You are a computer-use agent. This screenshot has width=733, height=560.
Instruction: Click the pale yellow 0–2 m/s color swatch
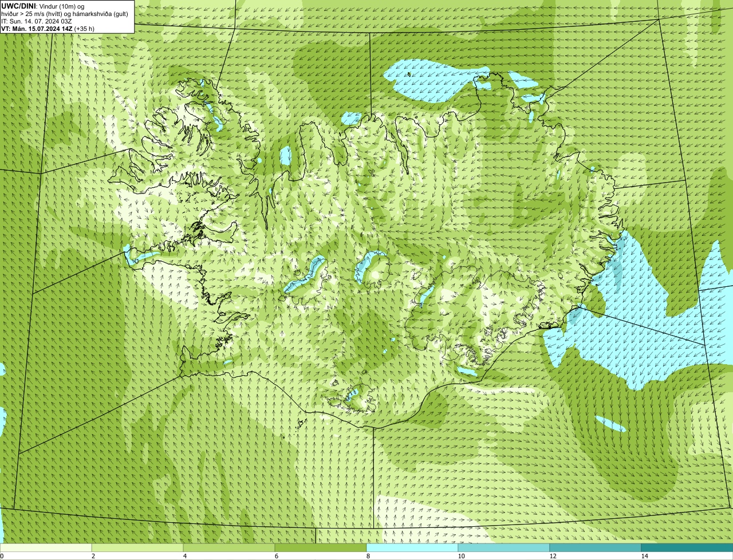[46, 547]
